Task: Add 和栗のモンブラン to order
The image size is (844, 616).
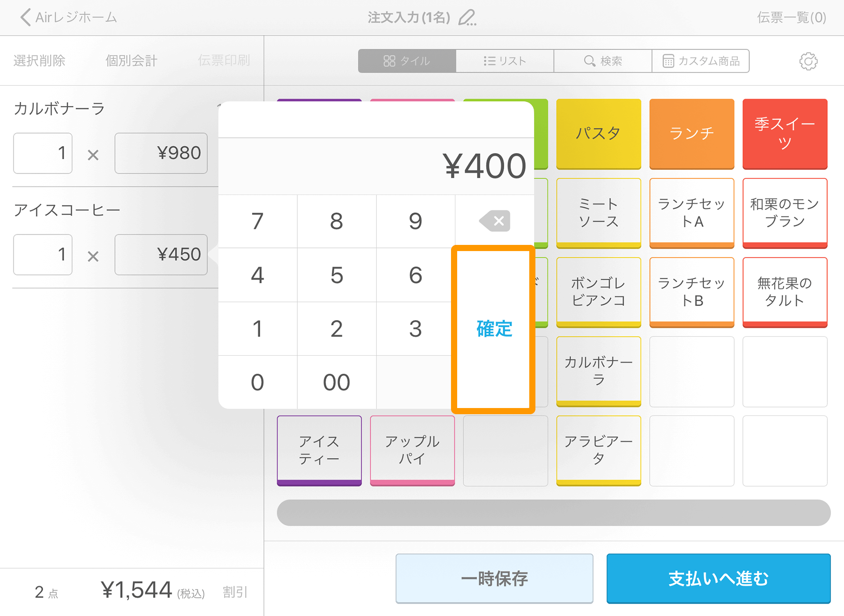Action: 785,213
